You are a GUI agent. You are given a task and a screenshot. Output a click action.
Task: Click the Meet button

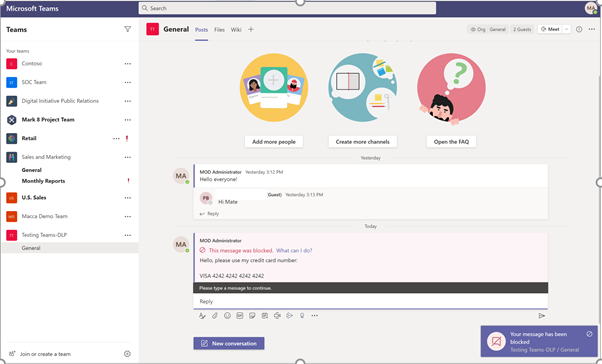550,29
